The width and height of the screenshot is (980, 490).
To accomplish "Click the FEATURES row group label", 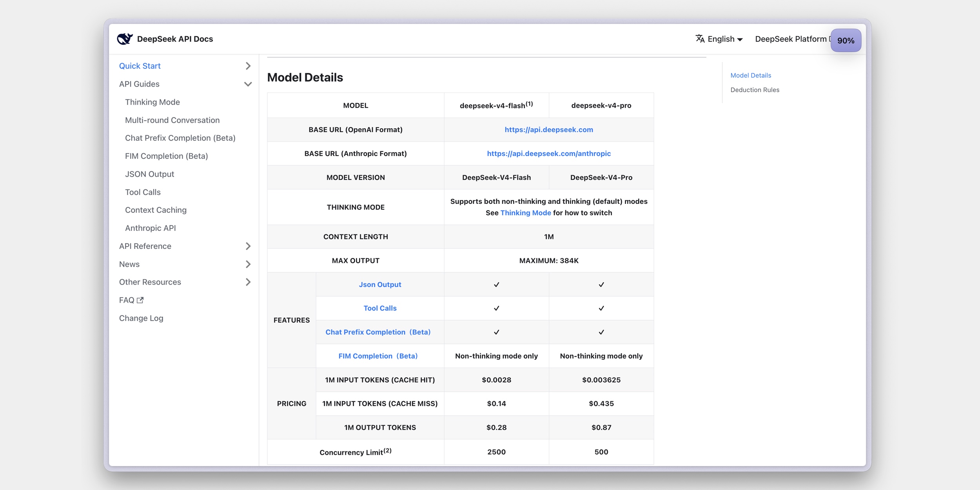I will click(291, 320).
